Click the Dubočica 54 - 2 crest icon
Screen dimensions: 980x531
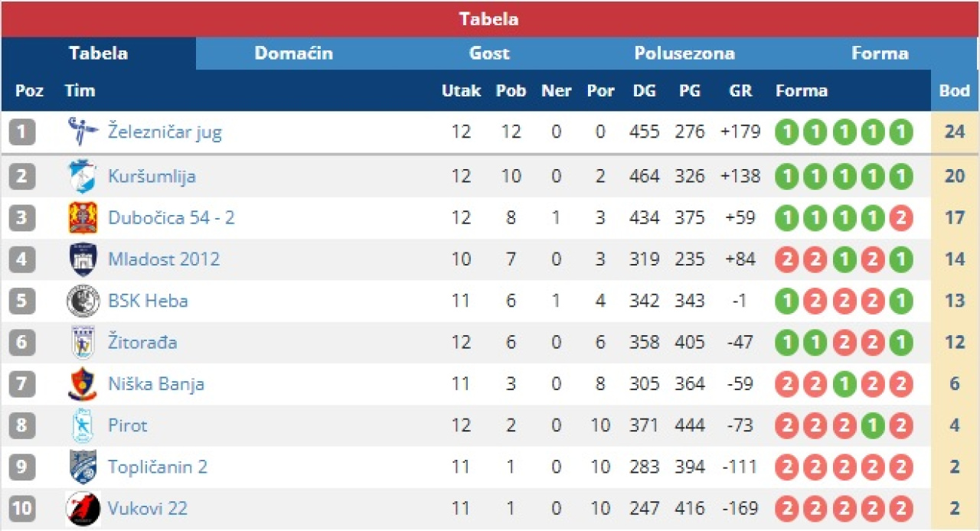pos(83,218)
